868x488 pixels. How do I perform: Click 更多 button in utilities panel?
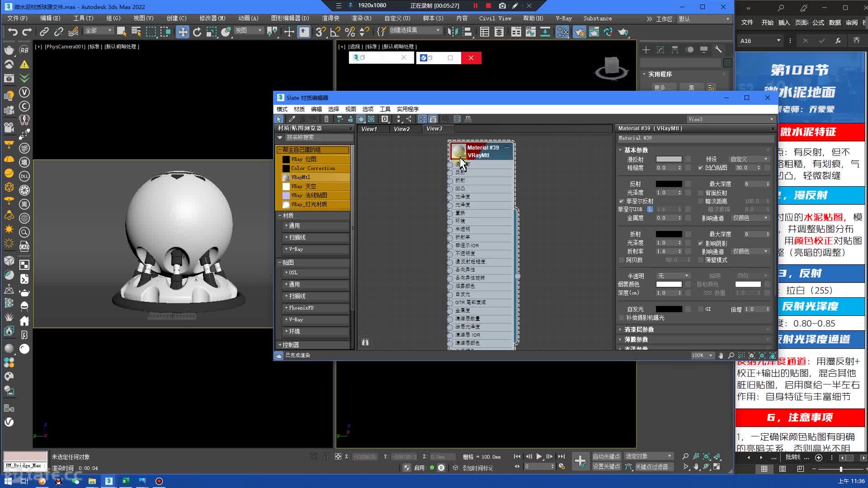[663, 88]
